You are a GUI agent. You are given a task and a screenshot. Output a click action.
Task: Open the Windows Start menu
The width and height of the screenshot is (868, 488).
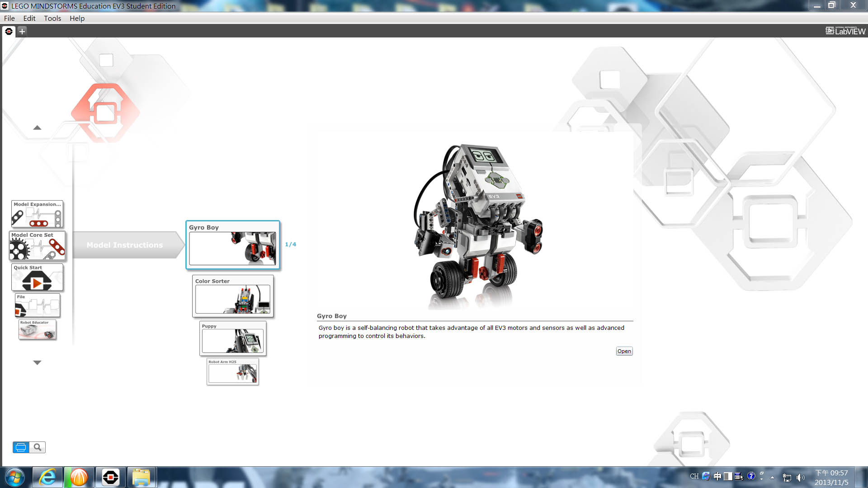[x=15, y=477]
